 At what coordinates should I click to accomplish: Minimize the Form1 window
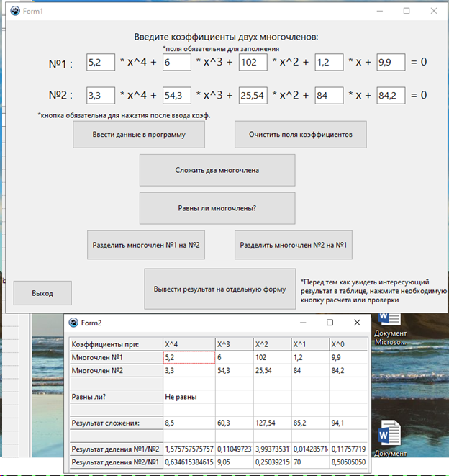tap(379, 11)
